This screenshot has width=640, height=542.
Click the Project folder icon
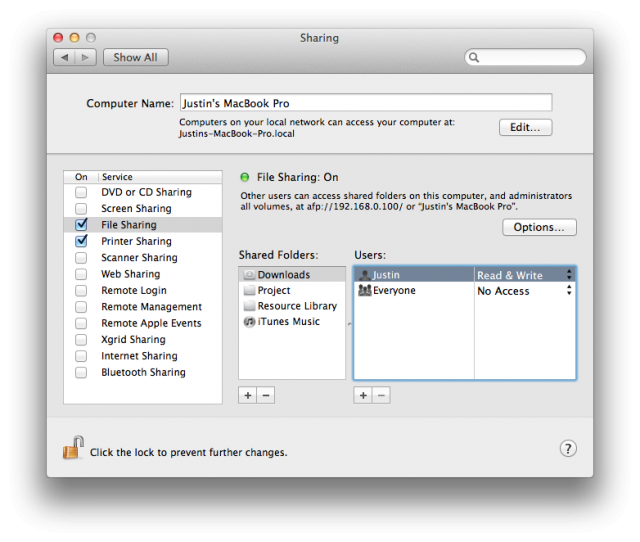pyautogui.click(x=249, y=291)
